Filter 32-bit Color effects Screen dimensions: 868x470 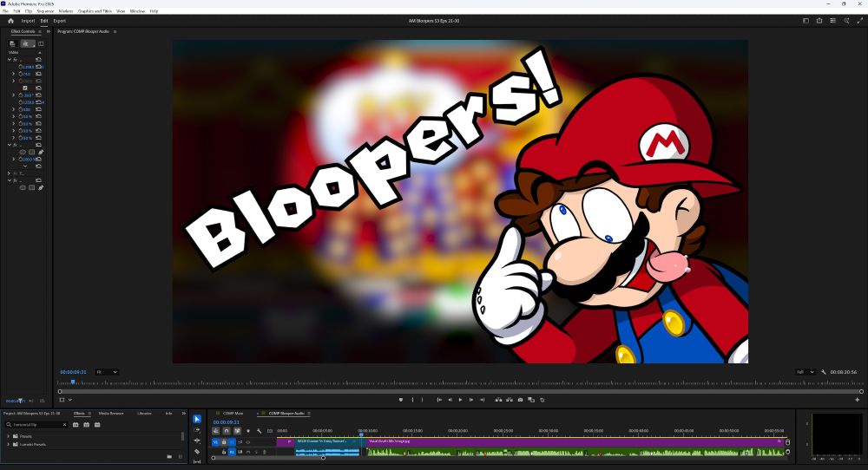coord(86,425)
